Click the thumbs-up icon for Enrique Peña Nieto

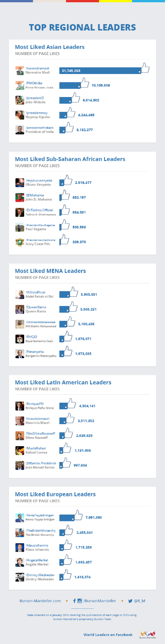(71, 403)
